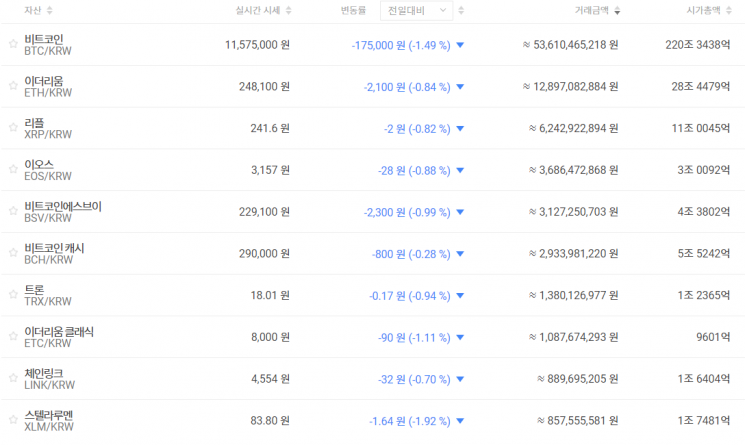Click the down triangle in BSV row
The image size is (745, 445).
click(x=460, y=212)
